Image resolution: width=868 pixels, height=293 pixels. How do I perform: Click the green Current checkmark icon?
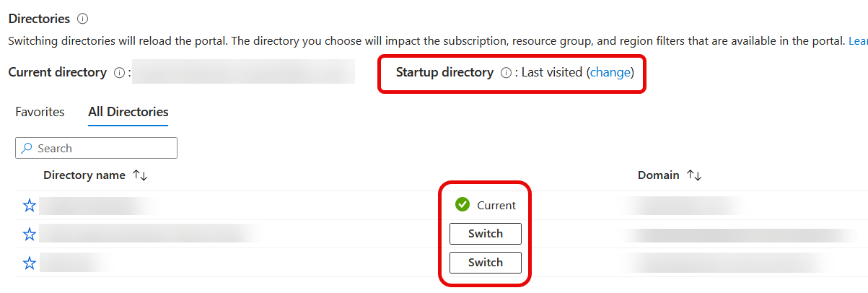[463, 205]
